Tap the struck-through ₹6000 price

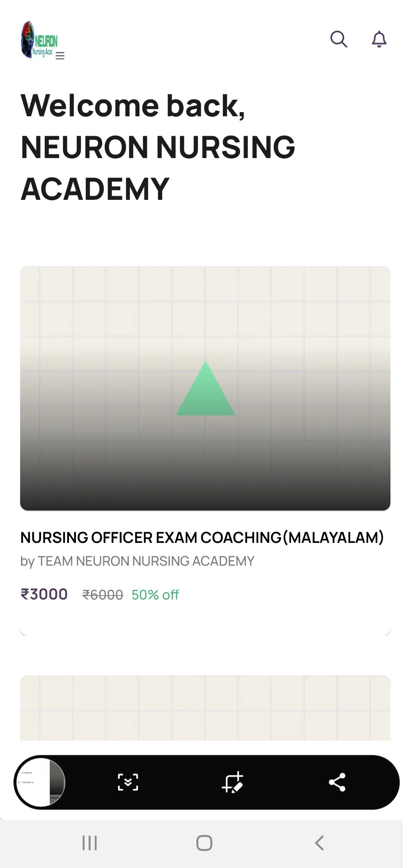[x=103, y=594]
